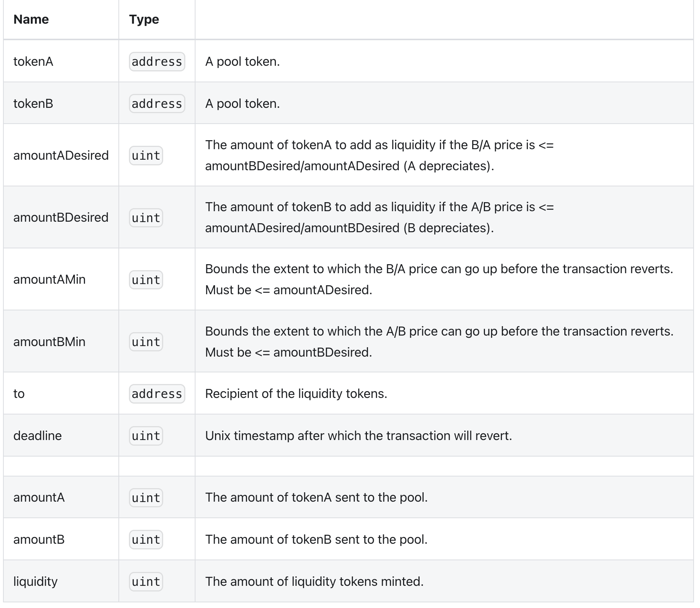Viewport: 700px width, 608px height.
Task: Select the amountB name cell
Action: pos(61,539)
